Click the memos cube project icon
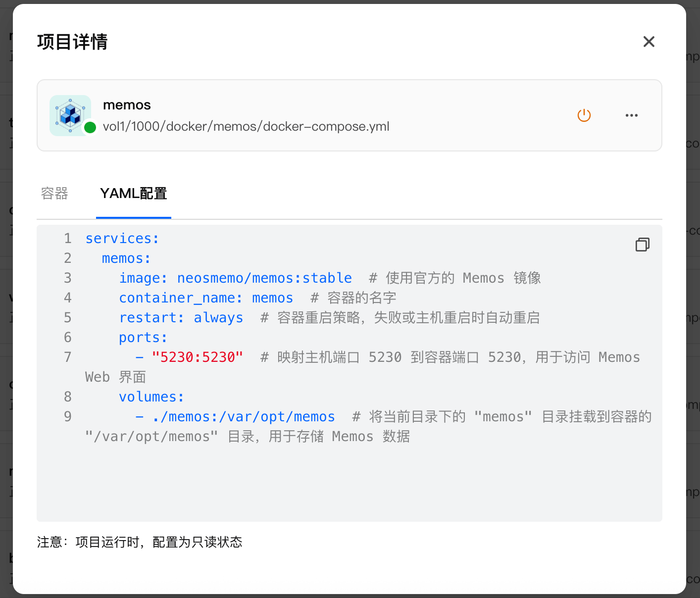The height and width of the screenshot is (598, 700). click(70, 115)
